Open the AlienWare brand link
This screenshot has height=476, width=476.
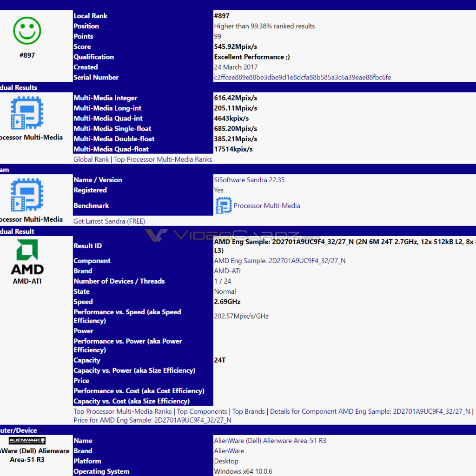(229, 451)
